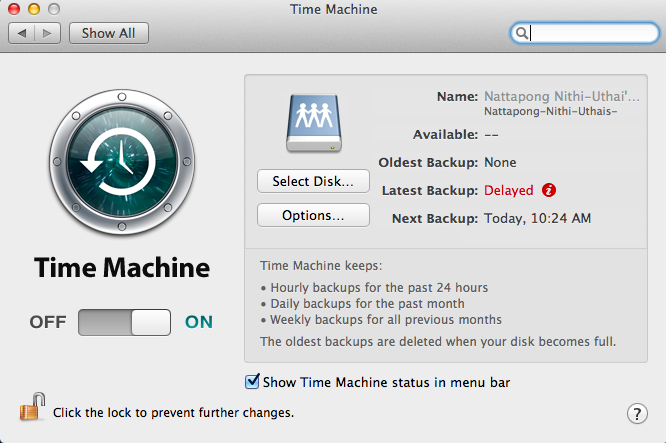This screenshot has height=443, width=666.
Task: Toggle the Time Machine OFF/ON switch
Action: click(x=125, y=322)
